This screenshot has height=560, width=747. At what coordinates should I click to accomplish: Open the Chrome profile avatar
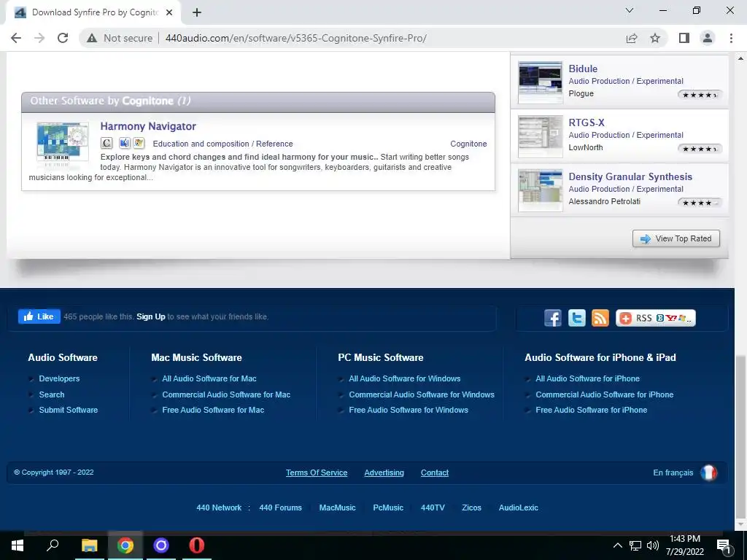[708, 38]
